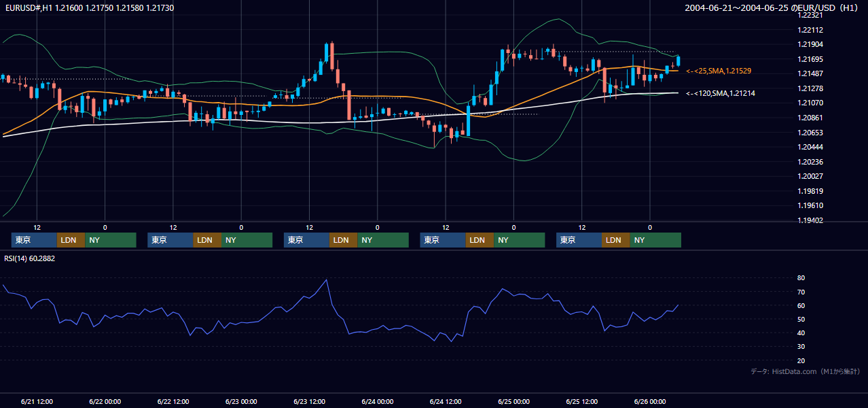This screenshot has width=868, height=408.
Task: Click price axis label 1.20236
Action: click(811, 162)
